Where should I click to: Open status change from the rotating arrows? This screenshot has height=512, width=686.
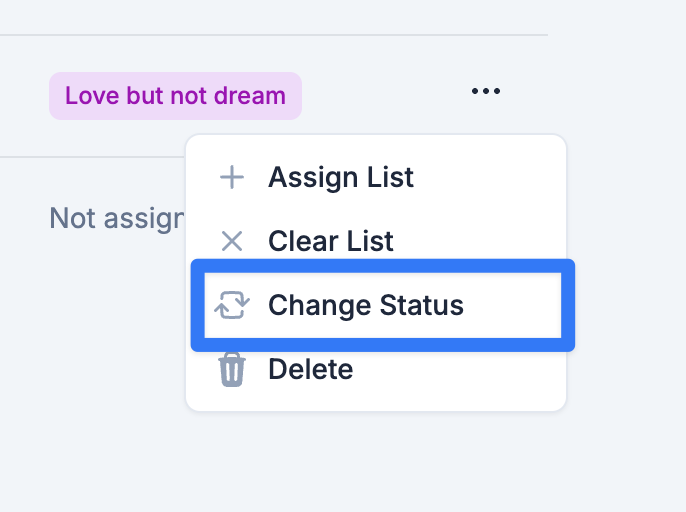click(232, 305)
